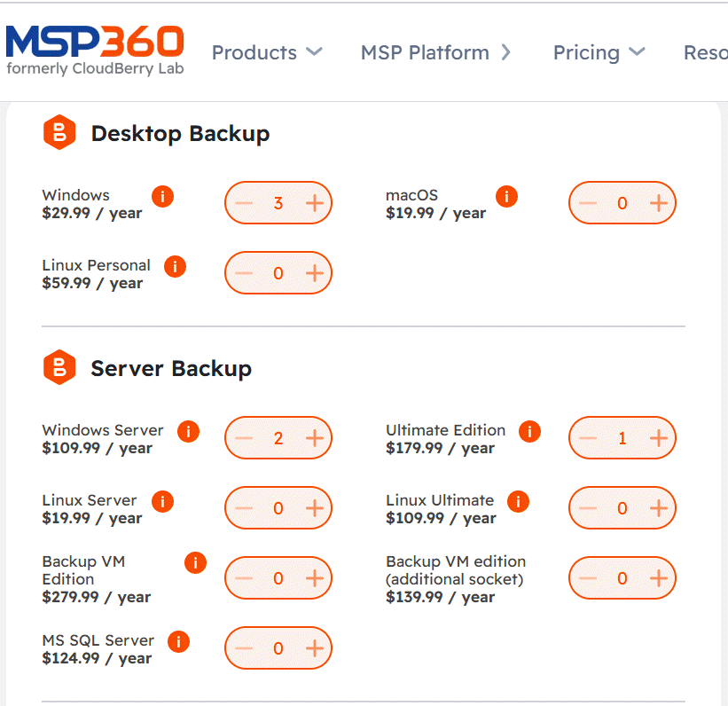Show info for Windows desktop backup
Viewport: 728px width, 706px height.
(x=162, y=196)
